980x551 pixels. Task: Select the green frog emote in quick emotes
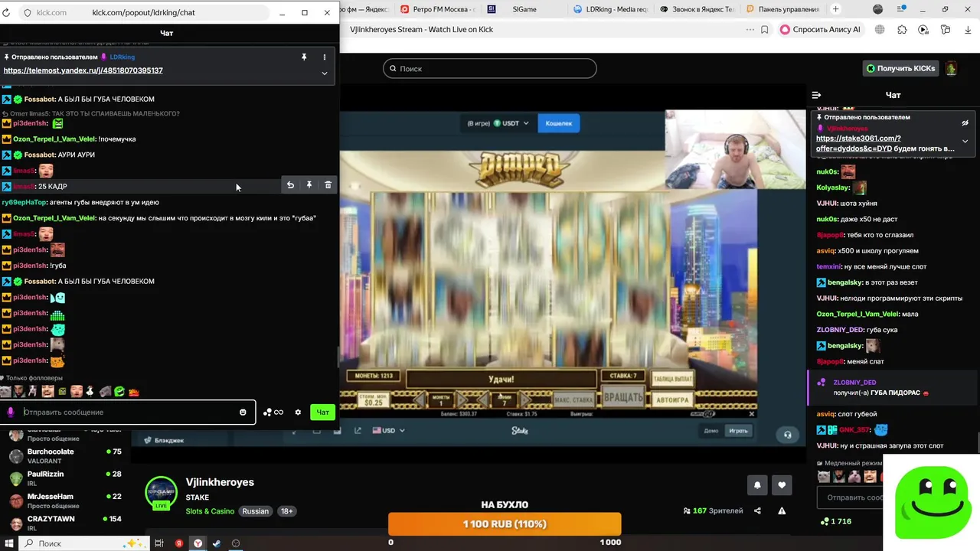[119, 392]
